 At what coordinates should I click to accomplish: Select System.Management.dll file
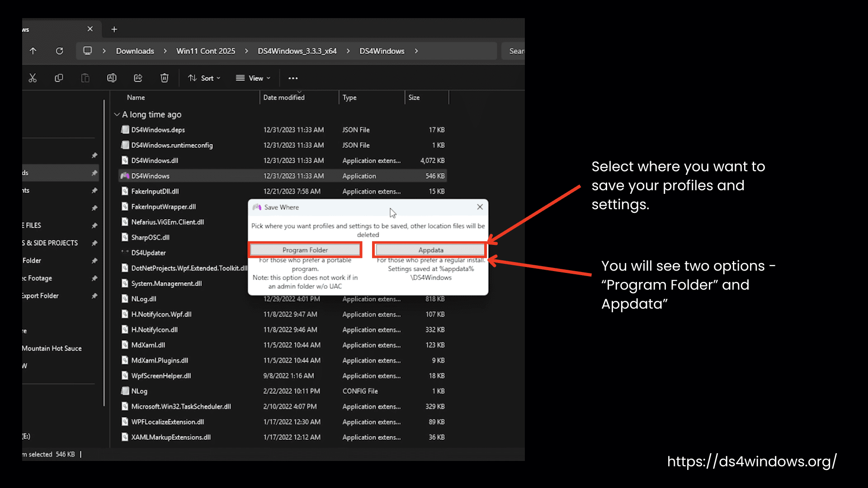click(x=166, y=283)
